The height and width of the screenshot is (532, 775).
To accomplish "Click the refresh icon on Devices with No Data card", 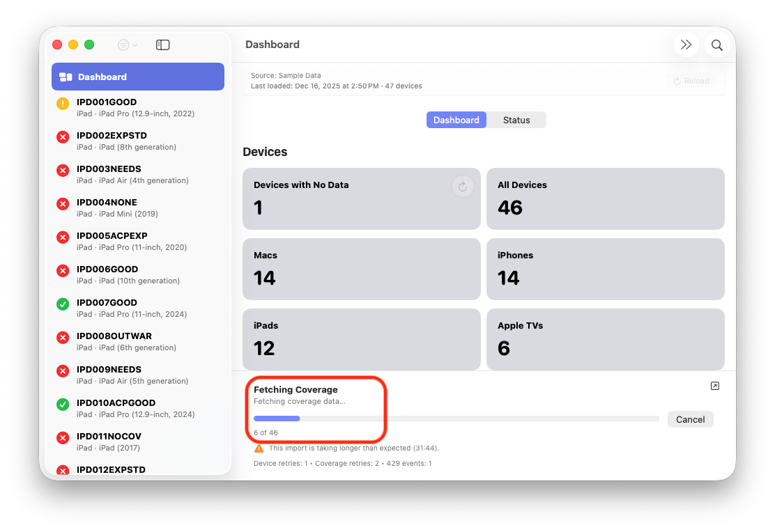I will tap(463, 186).
